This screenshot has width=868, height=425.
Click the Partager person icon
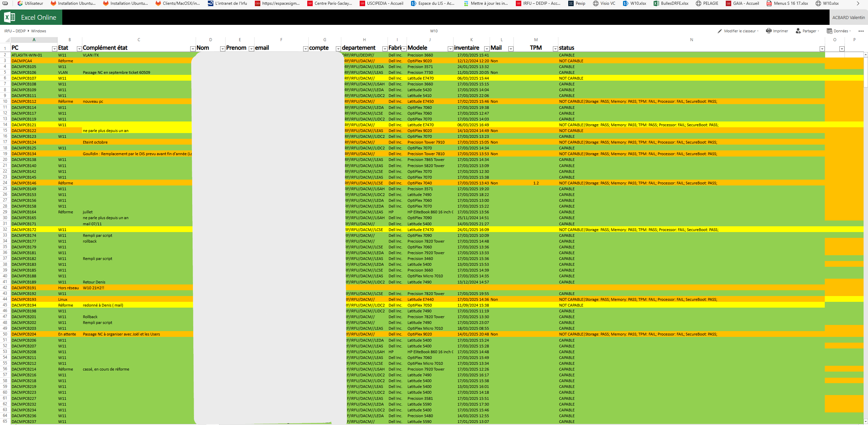pyautogui.click(x=798, y=31)
